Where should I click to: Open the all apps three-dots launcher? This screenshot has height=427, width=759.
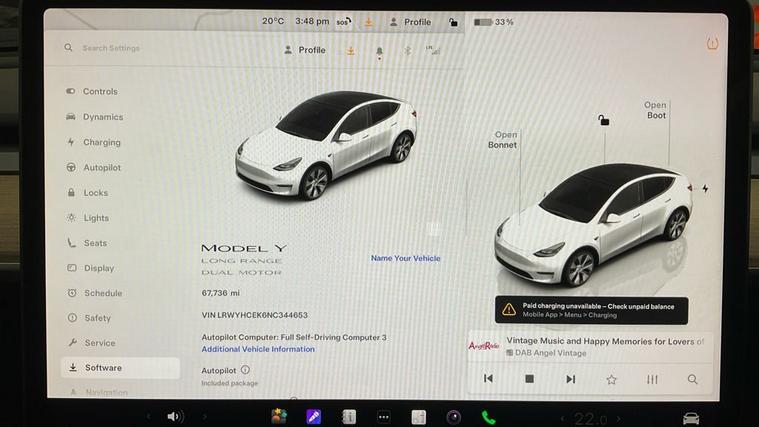[x=383, y=417]
